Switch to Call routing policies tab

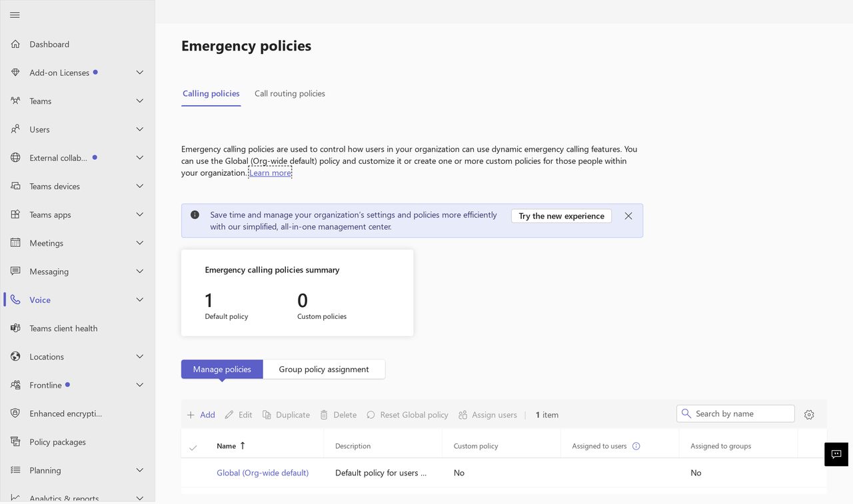point(290,93)
